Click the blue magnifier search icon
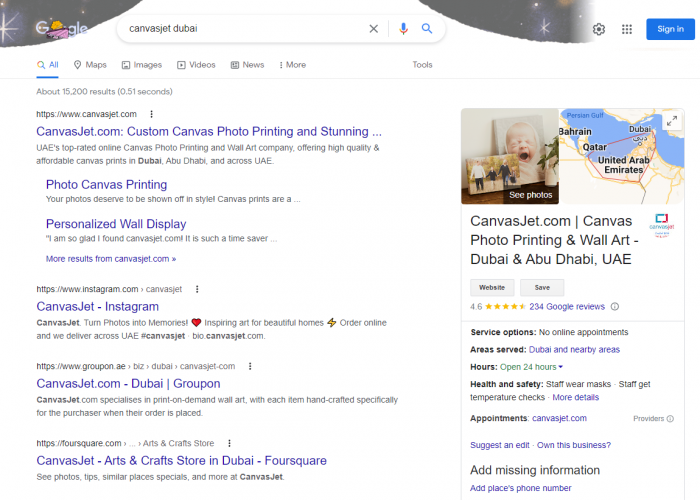 (x=427, y=29)
